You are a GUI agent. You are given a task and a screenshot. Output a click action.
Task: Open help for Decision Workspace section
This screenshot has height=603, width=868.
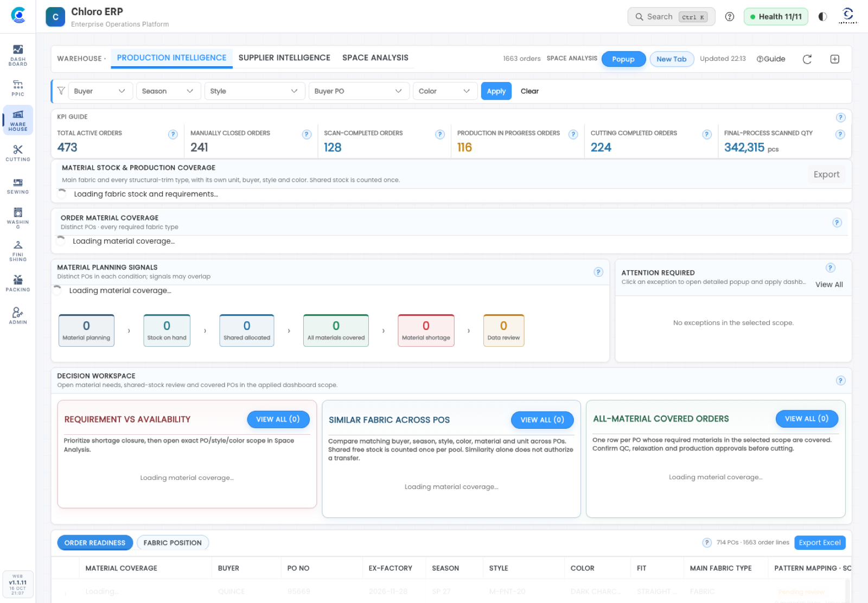click(840, 380)
